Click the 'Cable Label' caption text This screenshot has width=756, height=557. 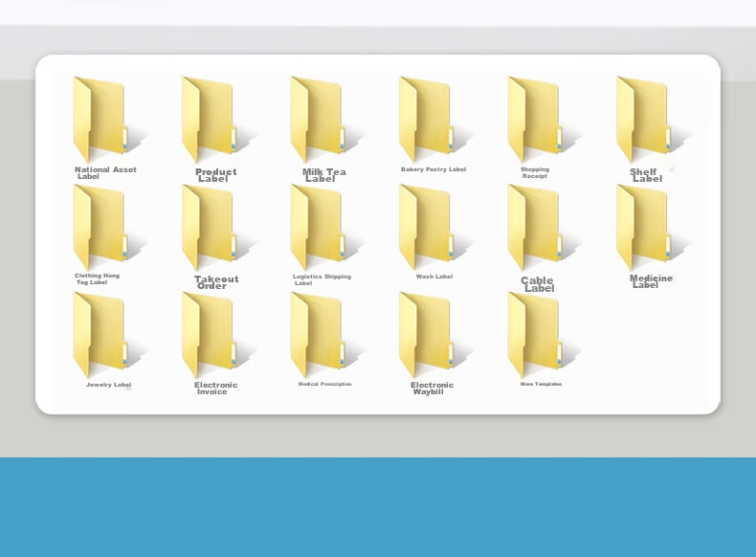coord(538,284)
